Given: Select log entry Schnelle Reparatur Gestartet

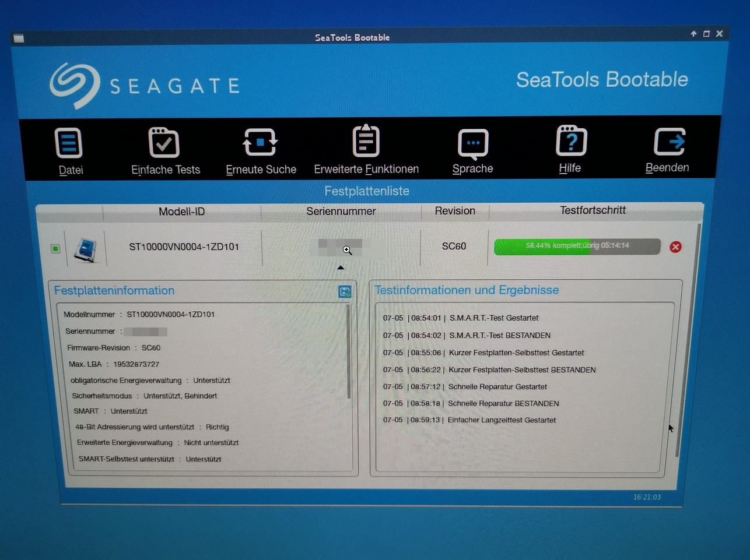Looking at the screenshot, I should (465, 387).
